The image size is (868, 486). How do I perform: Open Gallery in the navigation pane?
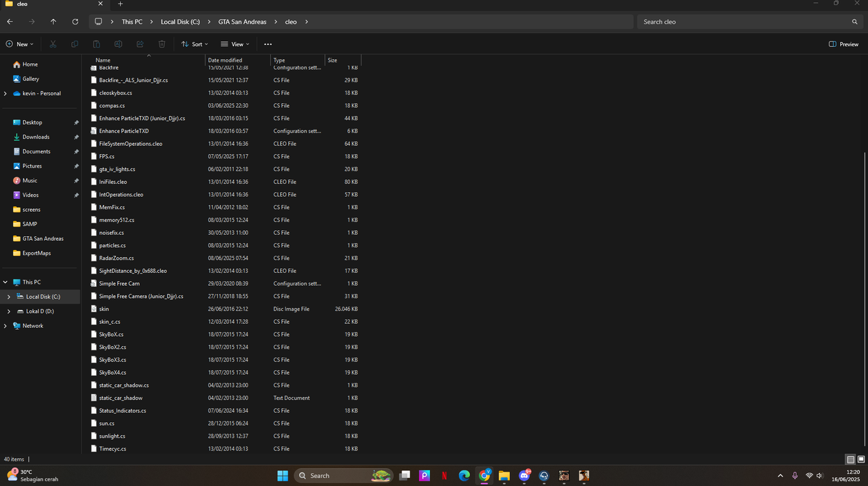coord(31,79)
